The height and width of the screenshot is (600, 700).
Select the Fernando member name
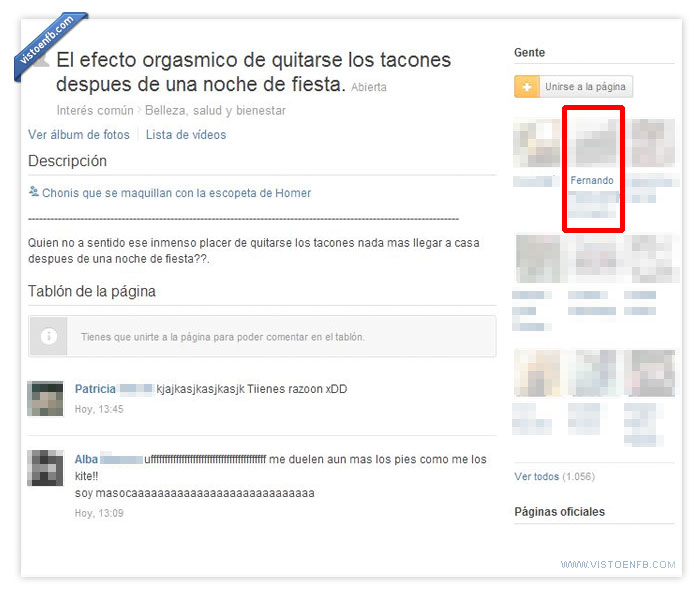(x=592, y=181)
